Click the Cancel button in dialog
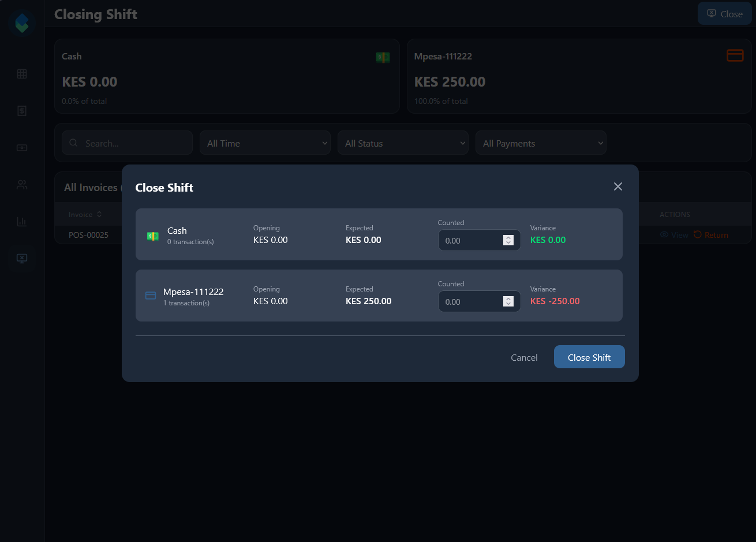This screenshot has height=542, width=756. [524, 357]
